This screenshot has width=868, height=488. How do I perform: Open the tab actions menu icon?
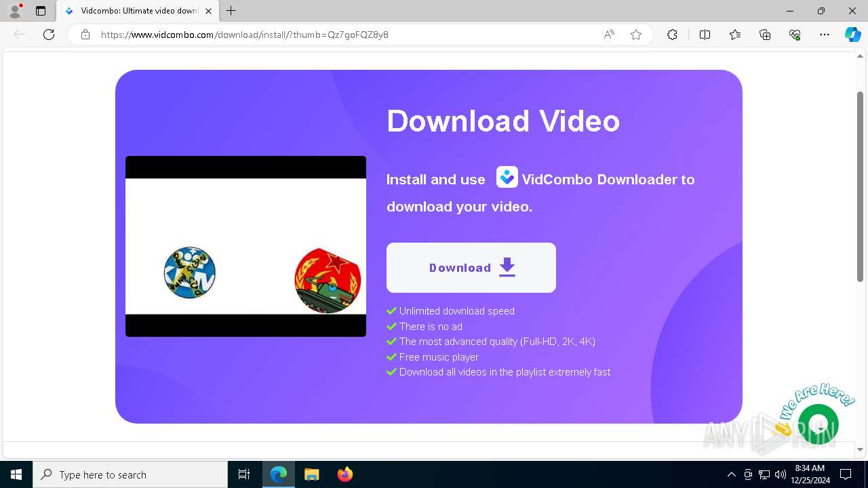41,11
